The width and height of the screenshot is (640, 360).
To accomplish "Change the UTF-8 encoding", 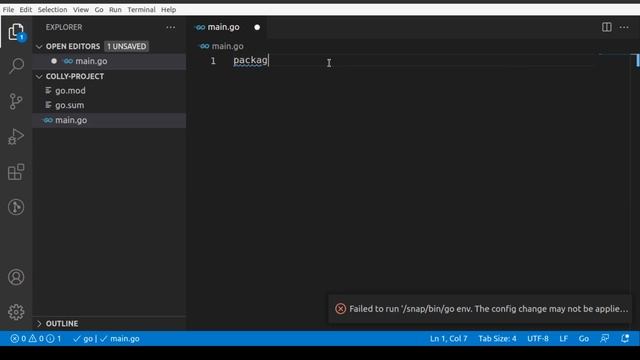I will (538, 339).
